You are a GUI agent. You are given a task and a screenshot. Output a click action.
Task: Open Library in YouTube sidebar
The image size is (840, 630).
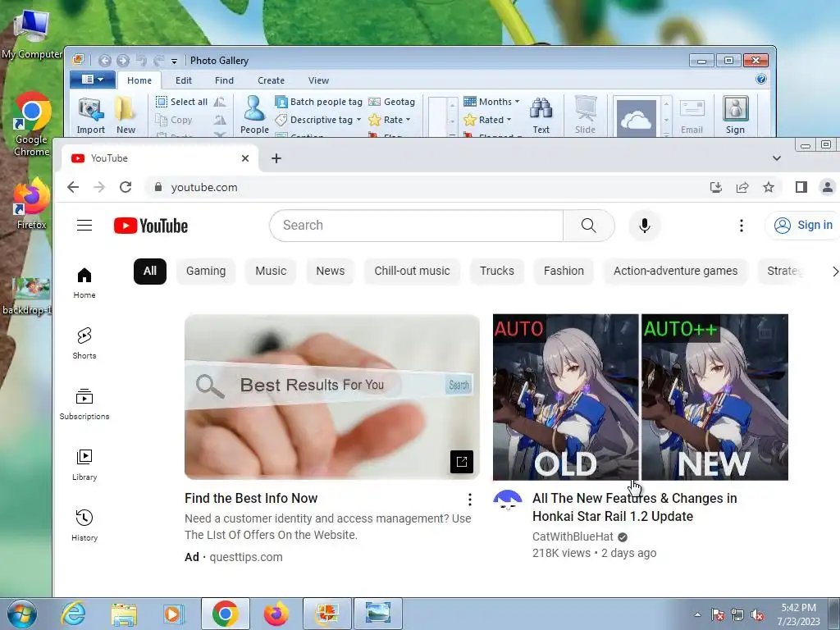point(84,464)
